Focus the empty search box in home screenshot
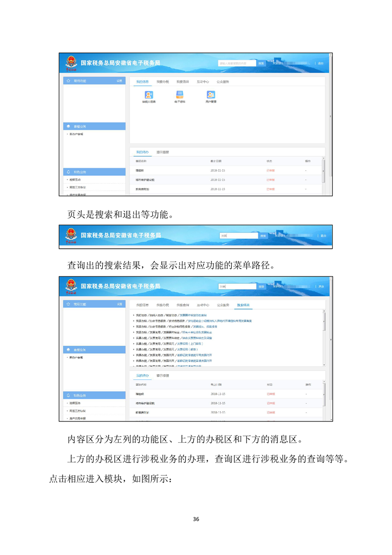392x555 pixels. point(237,63)
